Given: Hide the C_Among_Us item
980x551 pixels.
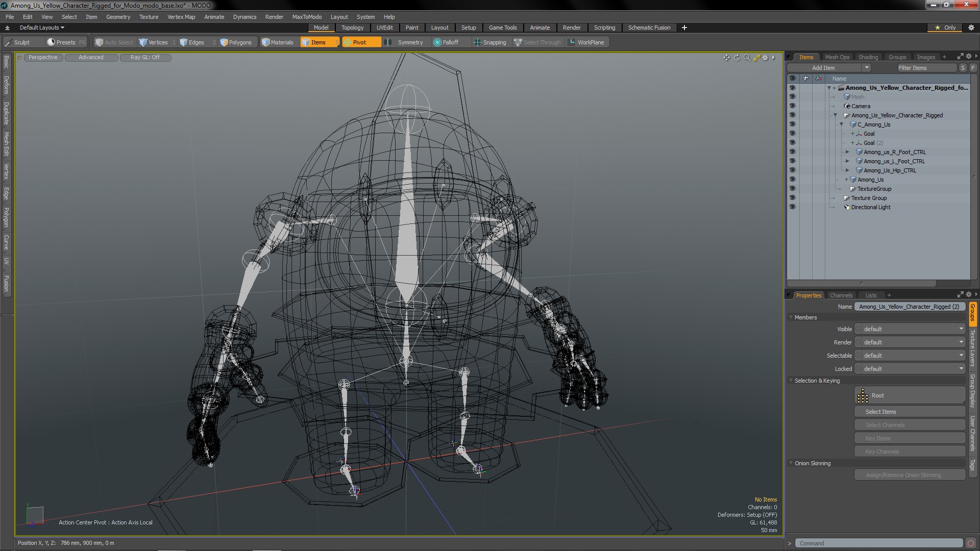Looking at the screenshot, I should (792, 124).
